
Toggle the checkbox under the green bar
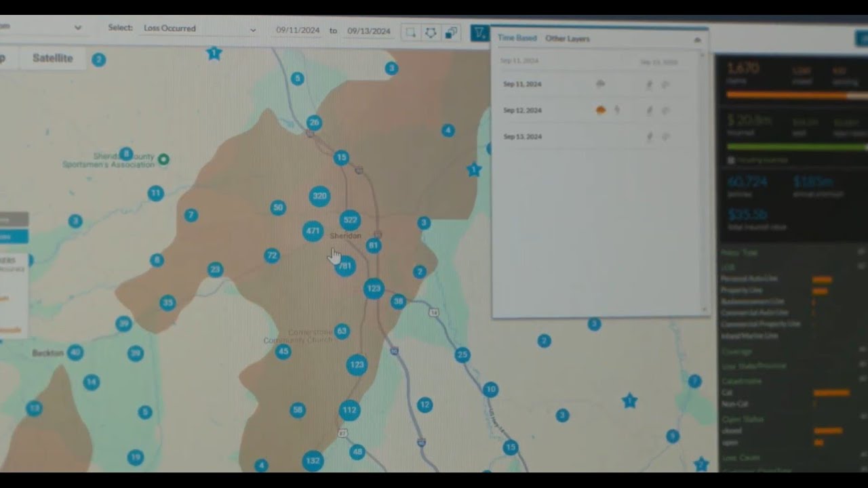731,161
